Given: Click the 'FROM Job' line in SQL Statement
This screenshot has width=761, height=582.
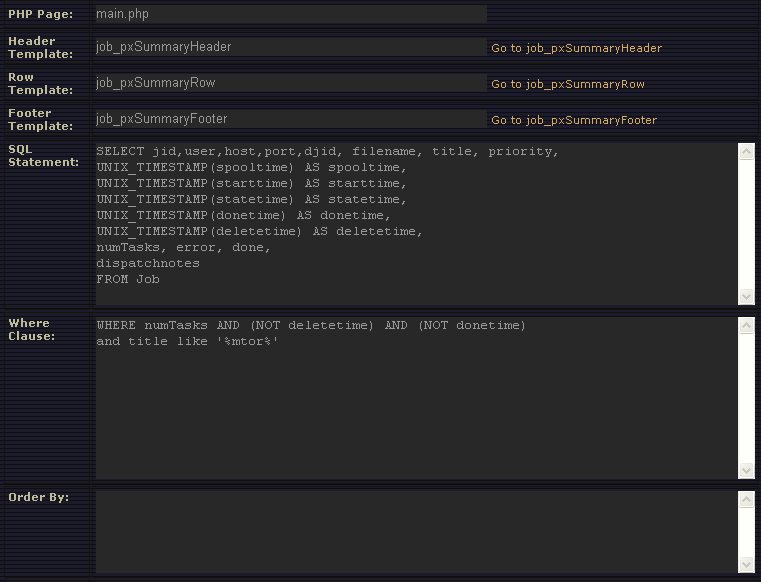Looking at the screenshot, I should pyautogui.click(x=128, y=279).
